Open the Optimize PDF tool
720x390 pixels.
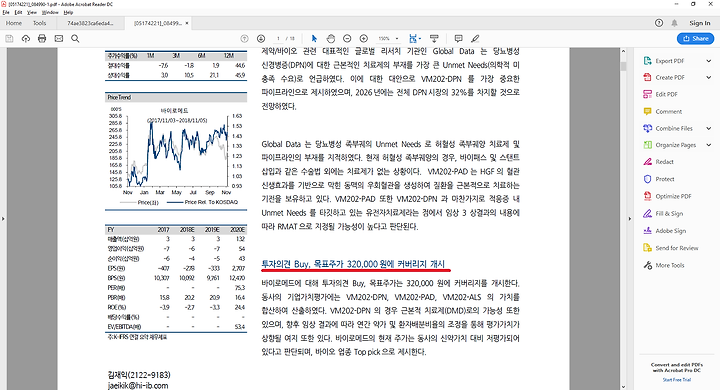pyautogui.click(x=673, y=197)
